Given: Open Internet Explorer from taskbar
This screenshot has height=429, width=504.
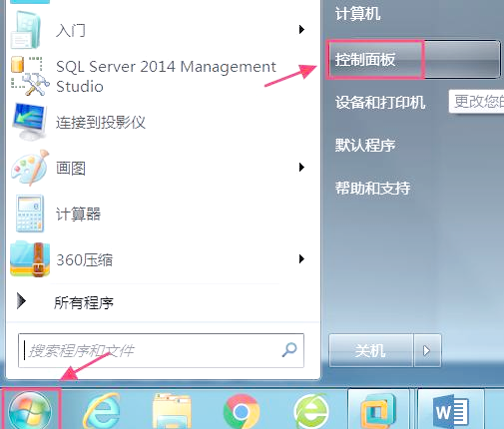Looking at the screenshot, I should point(102,411).
